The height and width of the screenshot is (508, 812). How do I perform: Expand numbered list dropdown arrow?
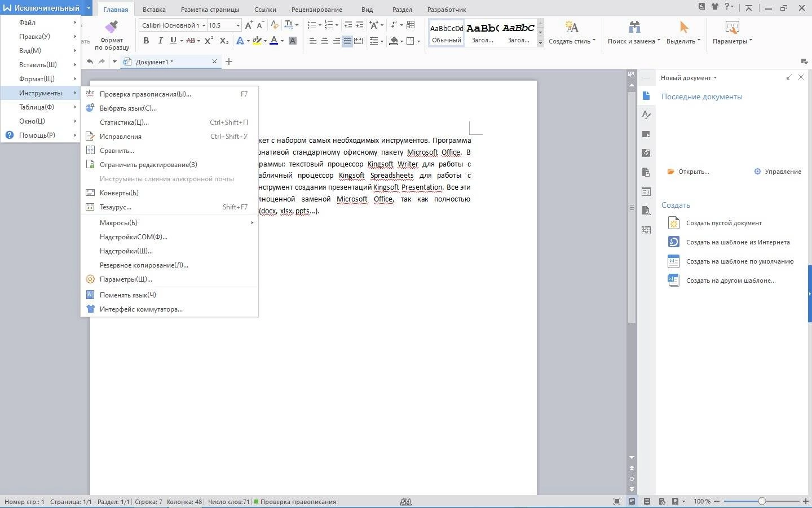(337, 25)
